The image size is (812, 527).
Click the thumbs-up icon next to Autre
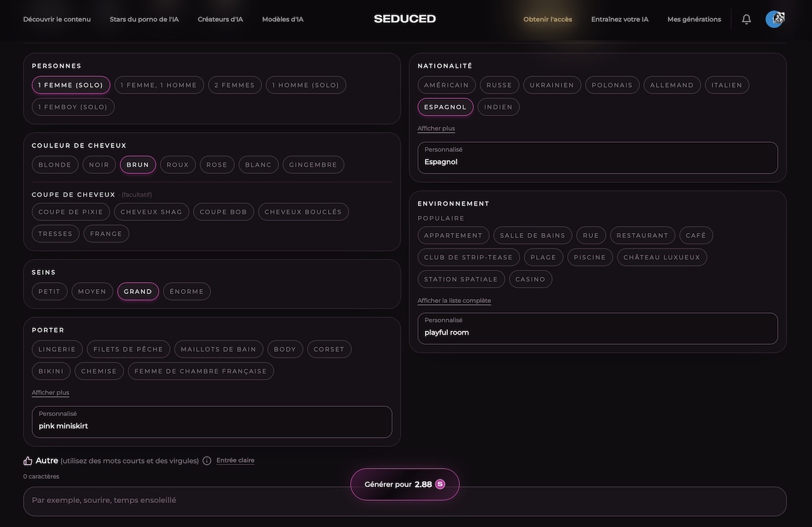coord(28,461)
